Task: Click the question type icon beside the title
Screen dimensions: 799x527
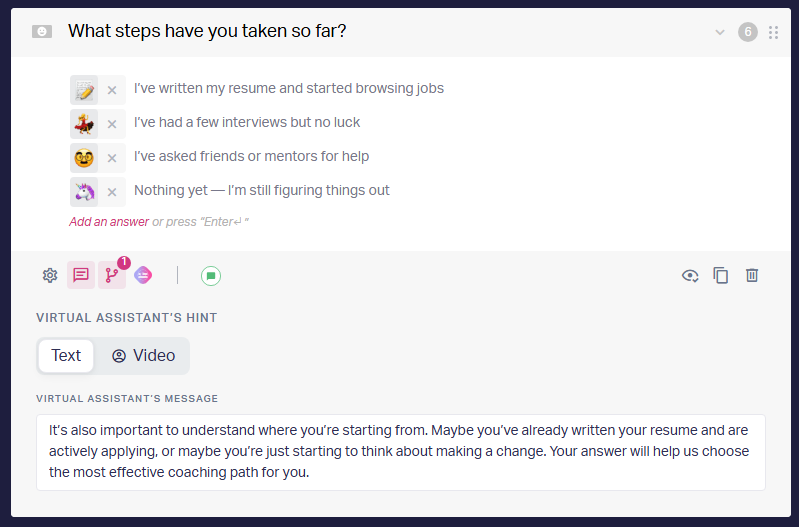Action: [42, 32]
